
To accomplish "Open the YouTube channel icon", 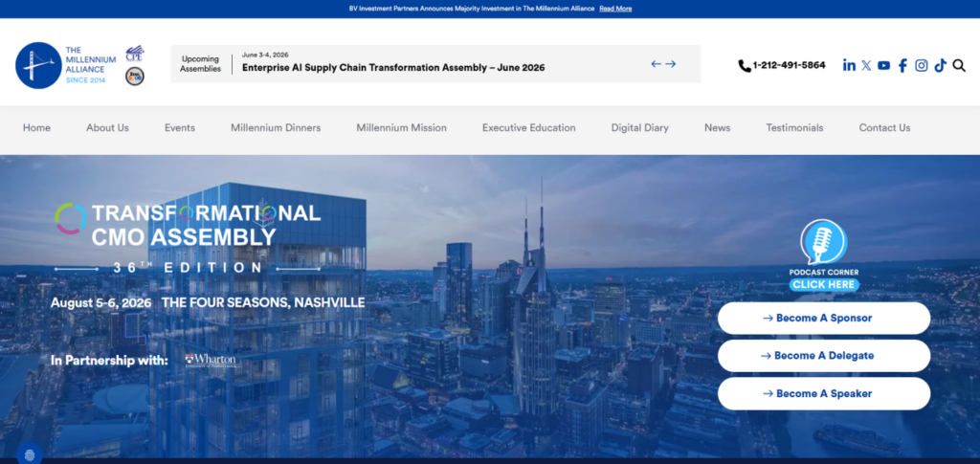I will [883, 65].
